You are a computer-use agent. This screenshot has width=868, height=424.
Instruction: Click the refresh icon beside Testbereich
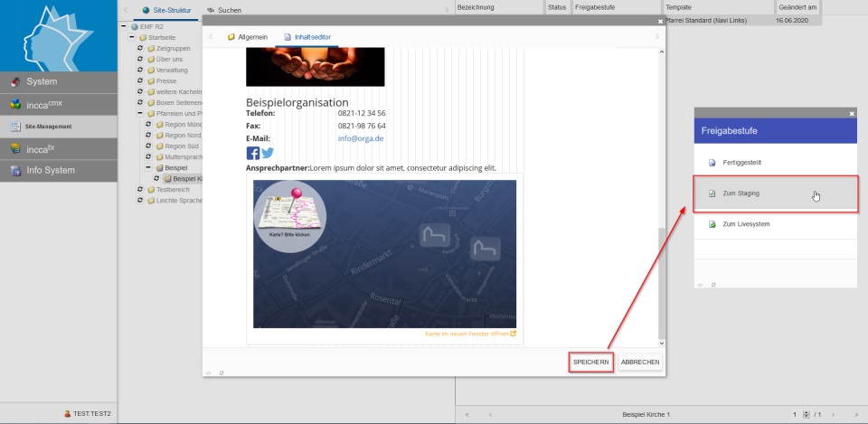tap(139, 189)
